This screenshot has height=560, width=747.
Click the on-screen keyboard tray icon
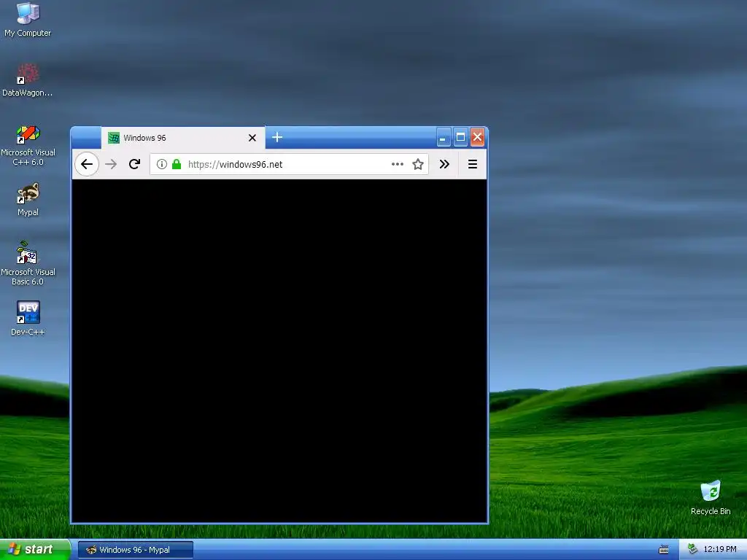pos(664,550)
